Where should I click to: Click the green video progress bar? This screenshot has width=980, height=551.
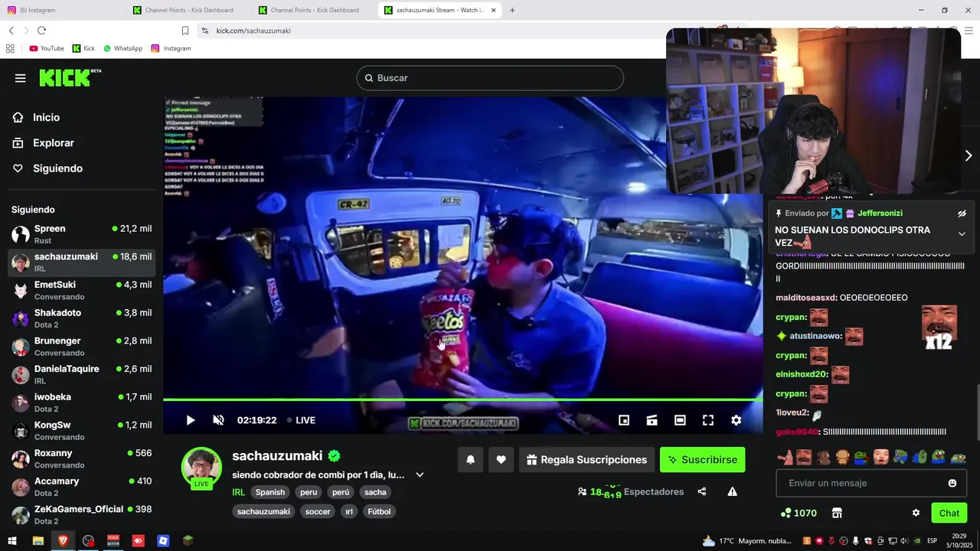[462, 399]
